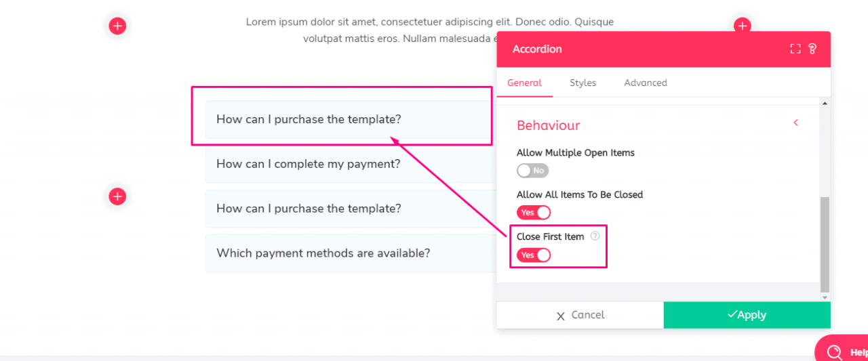Click the green Apply button
The height and width of the screenshot is (361, 868).
pyautogui.click(x=747, y=315)
